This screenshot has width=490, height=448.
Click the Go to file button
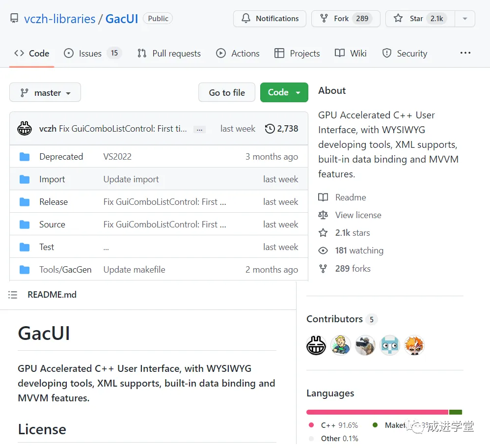[227, 92]
